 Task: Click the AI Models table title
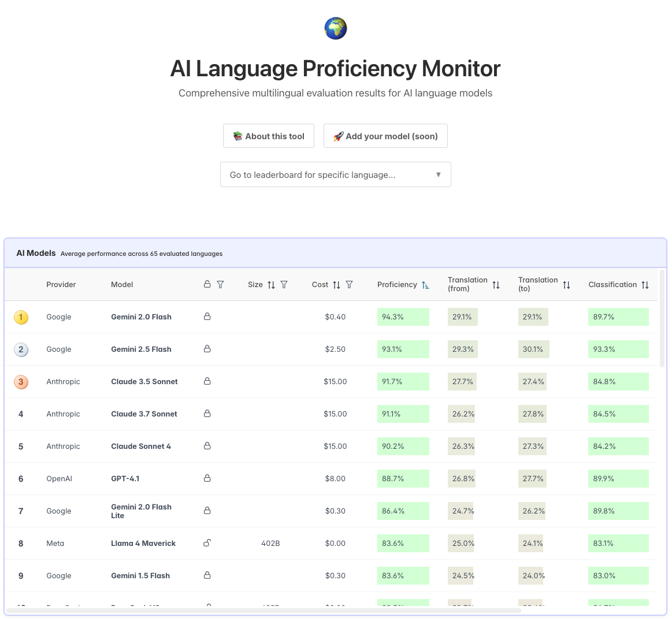click(x=36, y=253)
